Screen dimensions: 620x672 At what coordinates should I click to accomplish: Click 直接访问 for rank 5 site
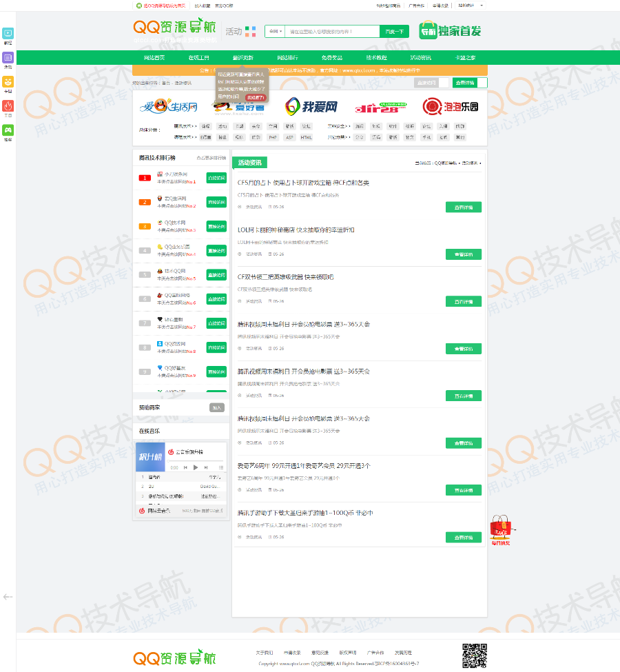point(216,275)
